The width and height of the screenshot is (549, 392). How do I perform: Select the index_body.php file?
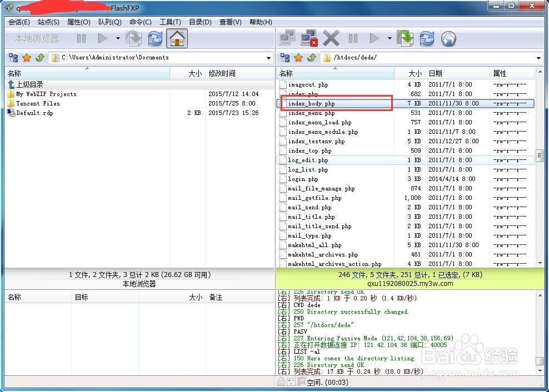pos(406,103)
